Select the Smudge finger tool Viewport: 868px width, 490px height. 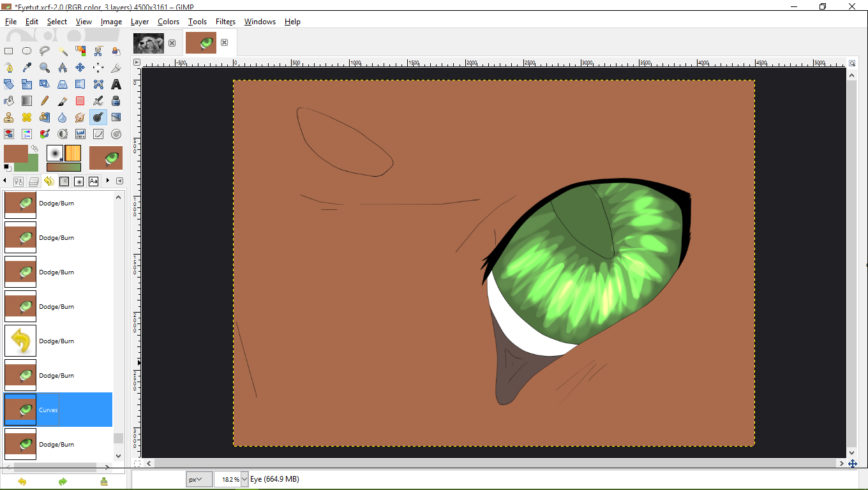pos(80,117)
